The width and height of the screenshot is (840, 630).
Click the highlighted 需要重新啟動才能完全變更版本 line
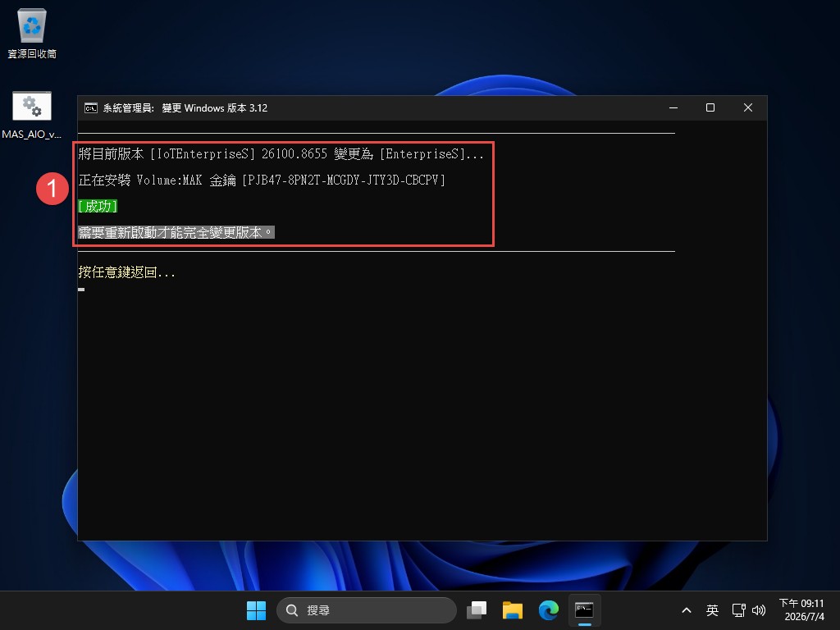(176, 232)
